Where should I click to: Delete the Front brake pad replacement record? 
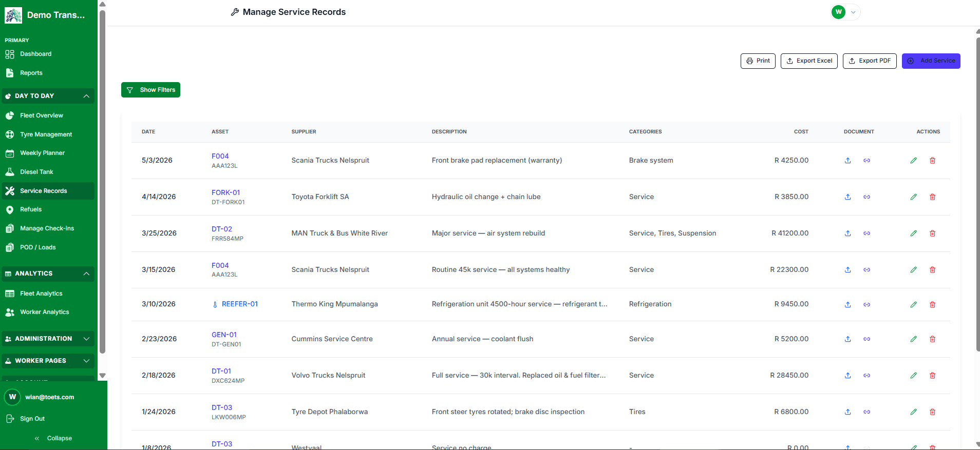pyautogui.click(x=933, y=161)
